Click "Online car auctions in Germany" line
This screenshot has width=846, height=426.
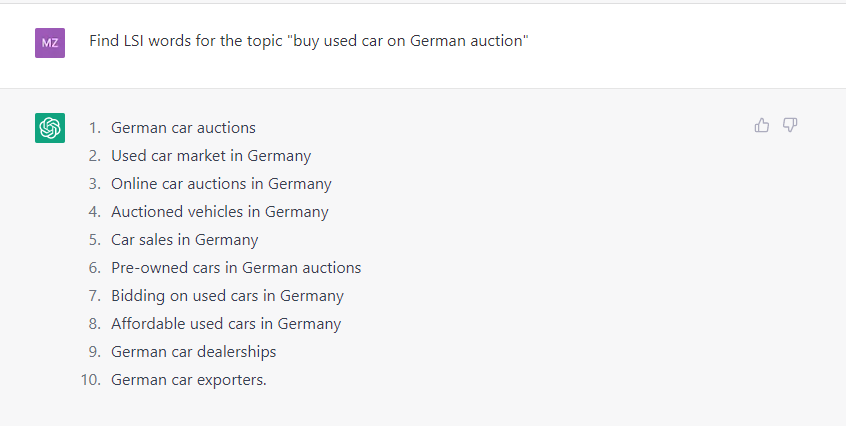tap(221, 184)
